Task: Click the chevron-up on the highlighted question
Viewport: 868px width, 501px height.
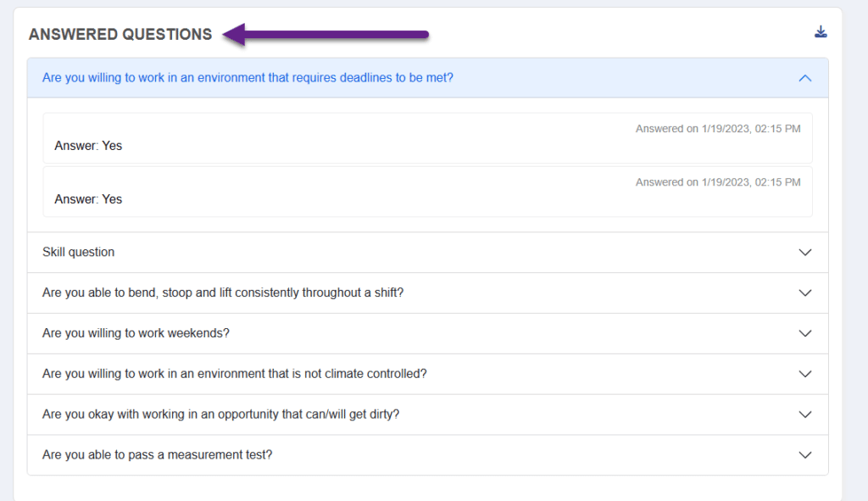Action: (804, 76)
